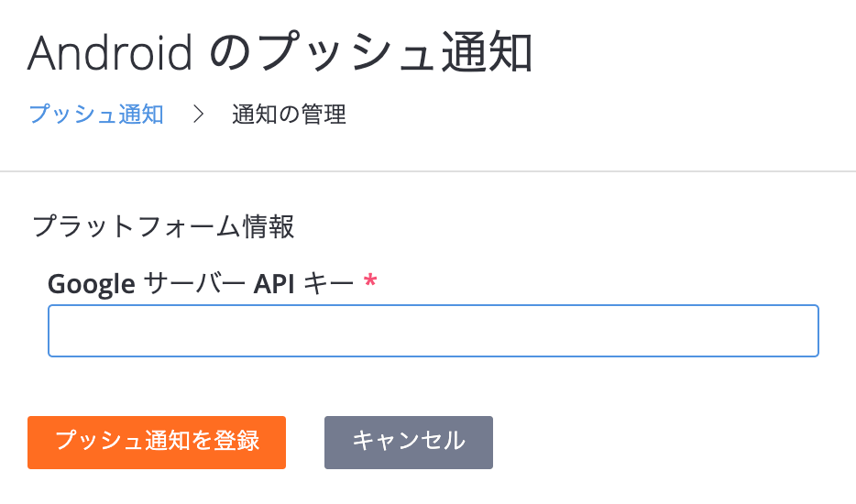Screen dimensions: 856x504
Task: Select the 通知の管理 breadcrumb item
Action: coord(289,115)
